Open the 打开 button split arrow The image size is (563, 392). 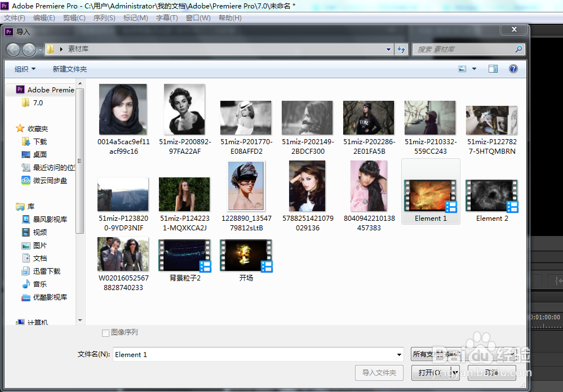(x=455, y=373)
